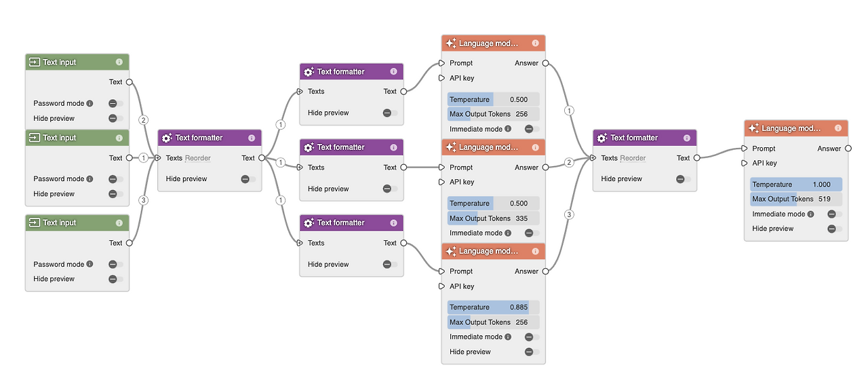The width and height of the screenshot is (868, 380).
Task: Click the header info icon on the rightmost Language model
Action: (x=838, y=128)
